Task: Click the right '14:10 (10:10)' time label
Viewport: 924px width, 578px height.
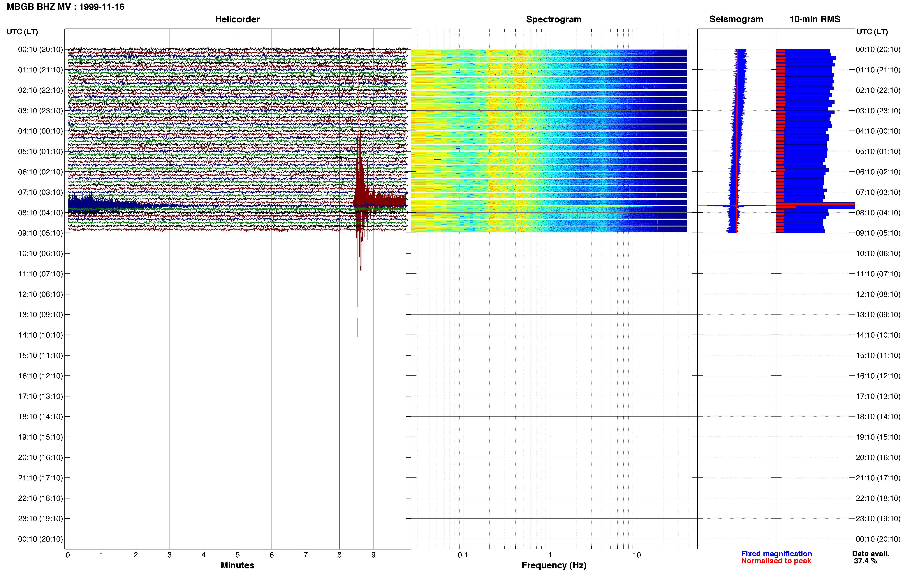Action: [878, 335]
